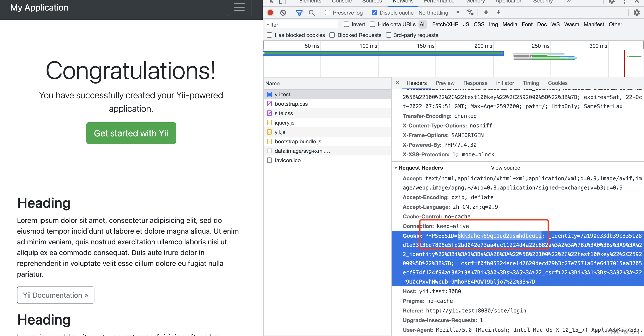
Task: Open network conditions wifi icon
Action: click(x=470, y=13)
